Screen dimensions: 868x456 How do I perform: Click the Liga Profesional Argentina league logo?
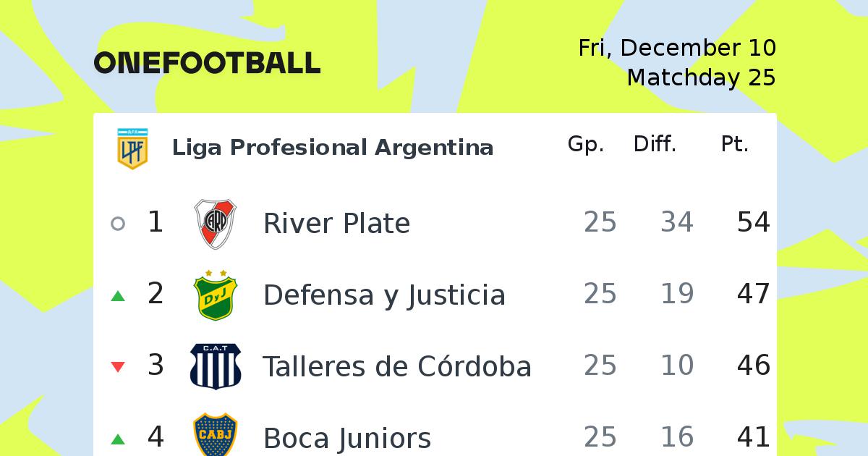[132, 148]
